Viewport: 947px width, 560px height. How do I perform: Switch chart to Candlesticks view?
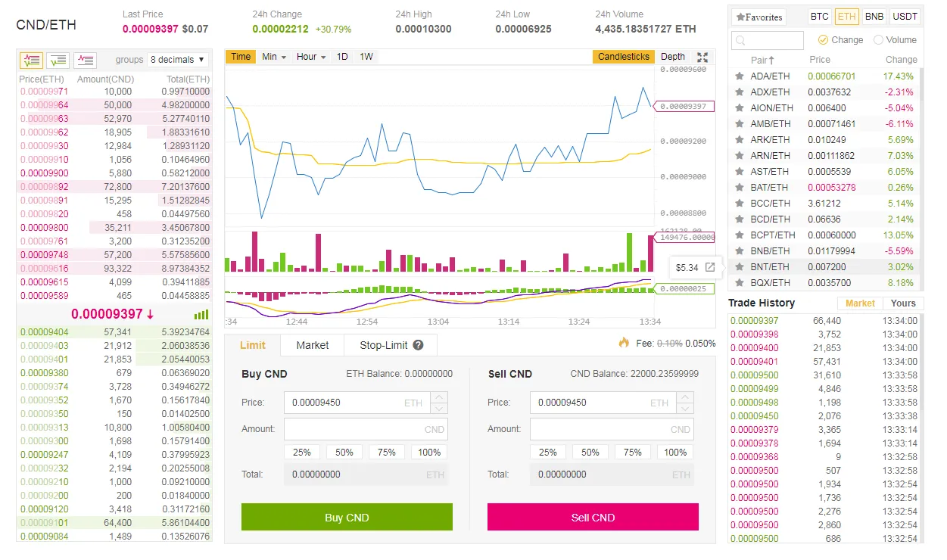pos(624,57)
